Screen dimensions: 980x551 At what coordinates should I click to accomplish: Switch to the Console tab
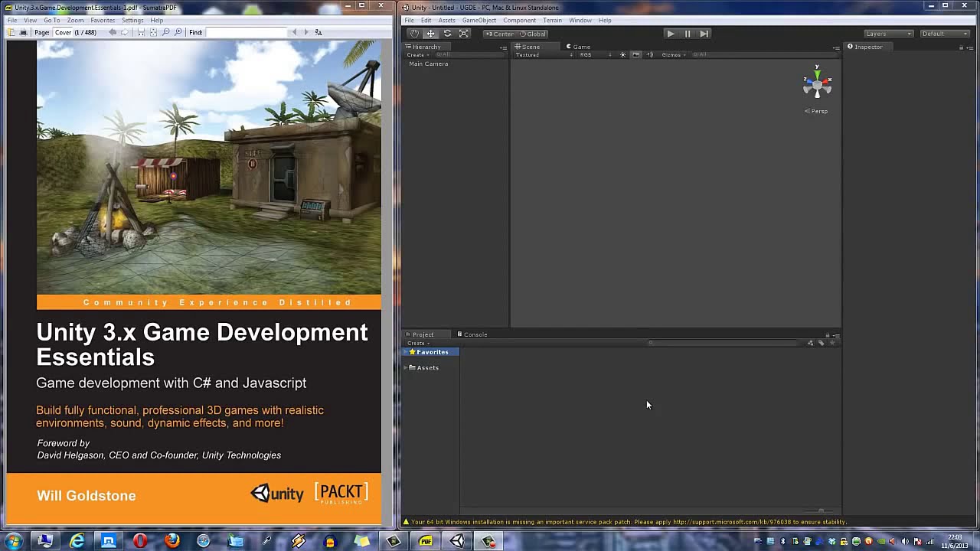472,334
